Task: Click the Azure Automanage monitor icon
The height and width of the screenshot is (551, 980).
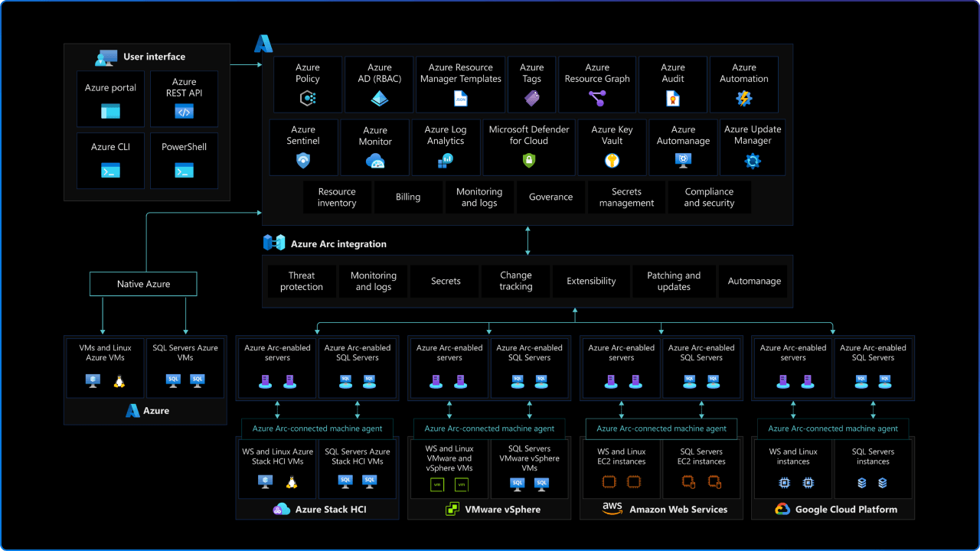Action: point(684,161)
